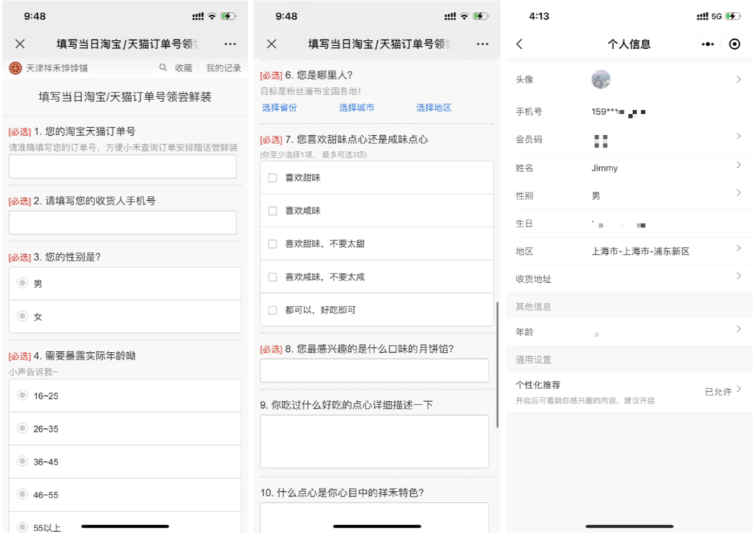Tap the circular target icon beside 个人信息
756x536 pixels.
click(734, 44)
